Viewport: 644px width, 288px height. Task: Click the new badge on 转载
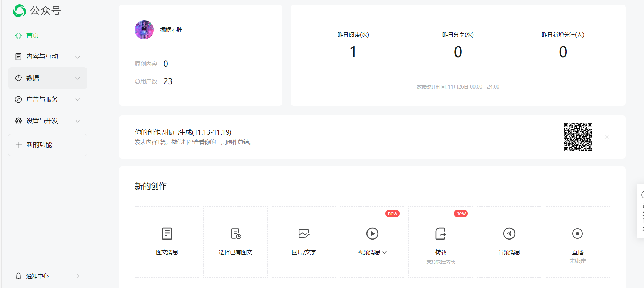pyautogui.click(x=461, y=214)
